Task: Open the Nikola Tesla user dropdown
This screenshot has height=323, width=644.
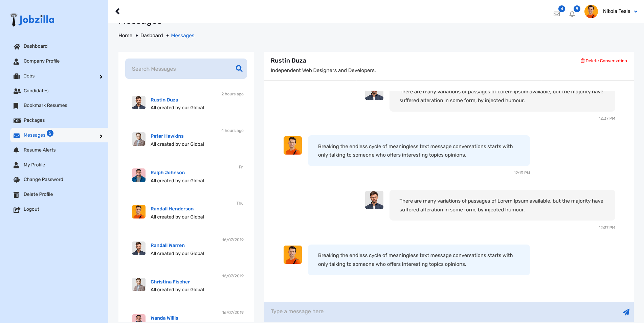Action: tap(620, 11)
